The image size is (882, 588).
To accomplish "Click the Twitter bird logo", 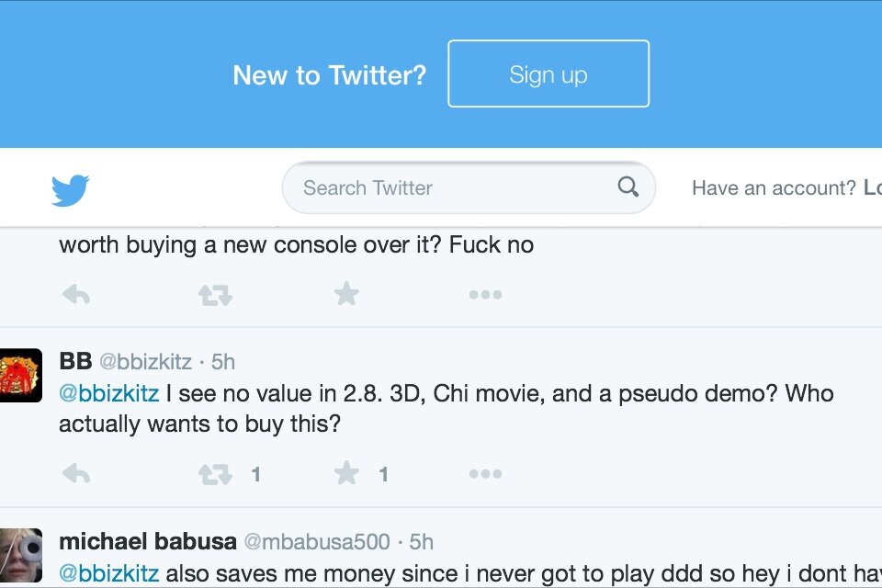I will pos(70,190).
